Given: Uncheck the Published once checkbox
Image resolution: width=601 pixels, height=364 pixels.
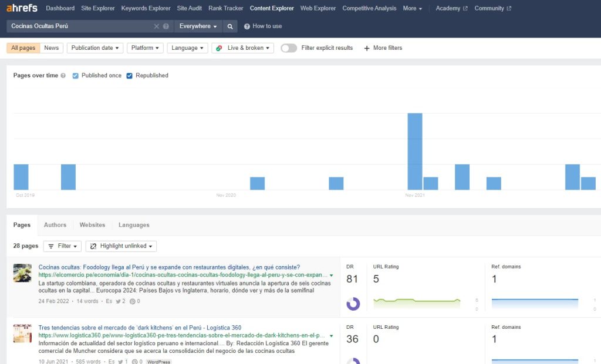Looking at the screenshot, I should 76,76.
